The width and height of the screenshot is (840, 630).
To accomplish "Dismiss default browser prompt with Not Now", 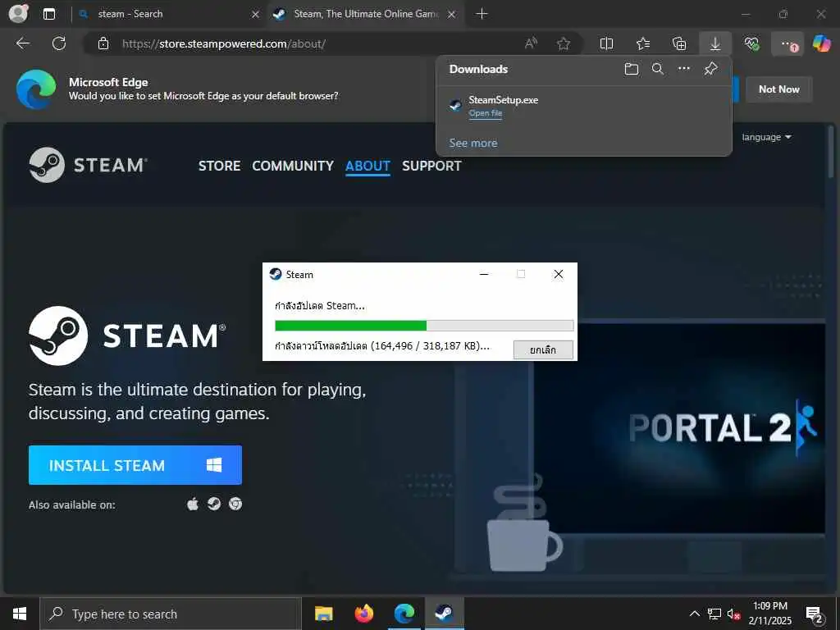I will [x=779, y=89].
